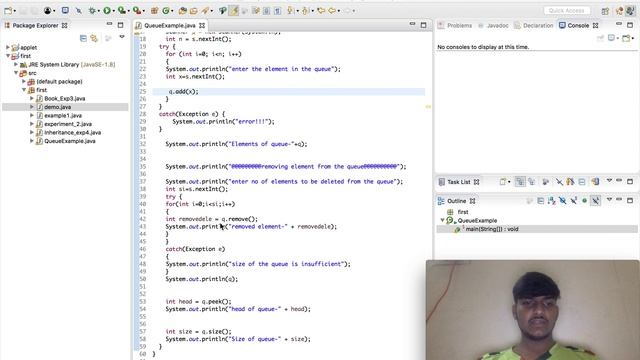The image size is (640, 360).
Task: Collapse the first package node
Action: click(x=24, y=90)
